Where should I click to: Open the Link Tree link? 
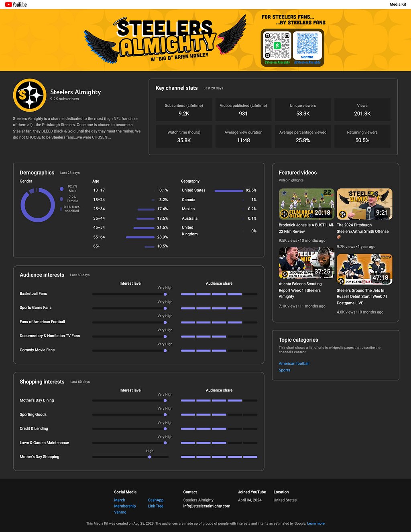pyautogui.click(x=155, y=506)
